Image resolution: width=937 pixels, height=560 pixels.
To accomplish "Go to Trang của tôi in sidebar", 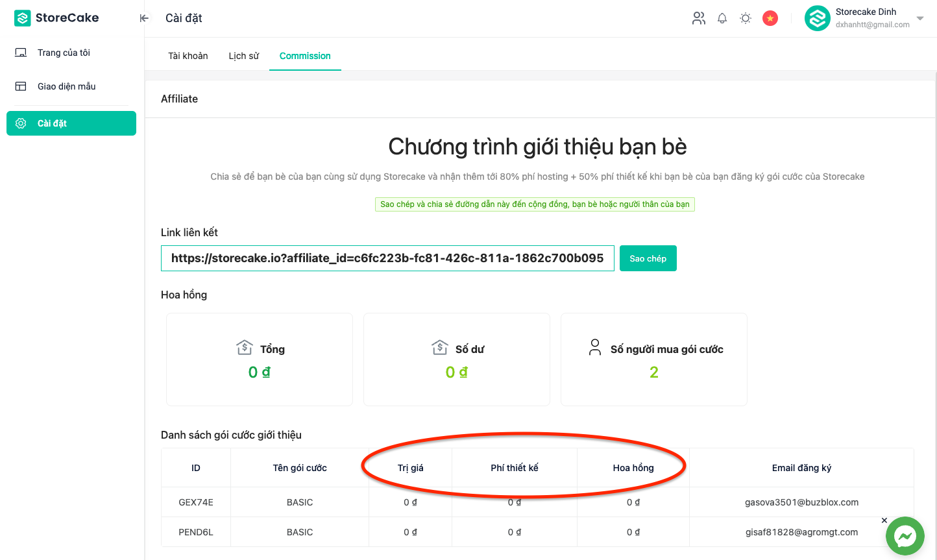I will [64, 53].
